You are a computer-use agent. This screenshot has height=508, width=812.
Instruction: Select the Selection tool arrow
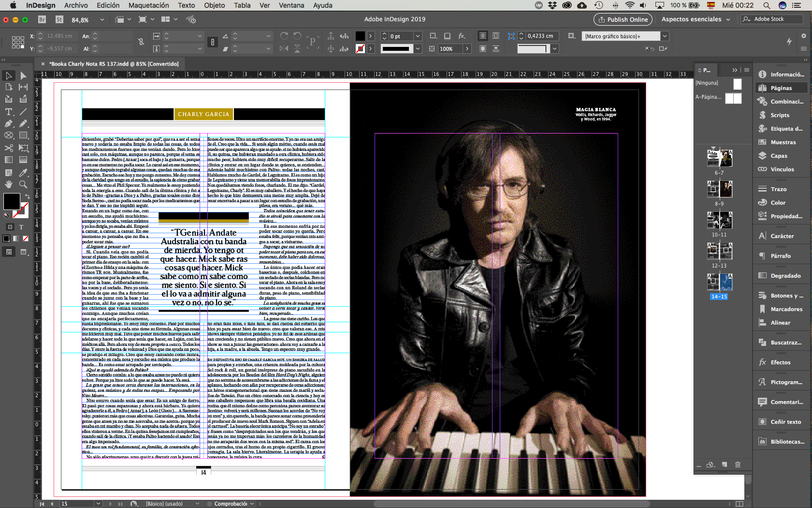tap(9, 75)
